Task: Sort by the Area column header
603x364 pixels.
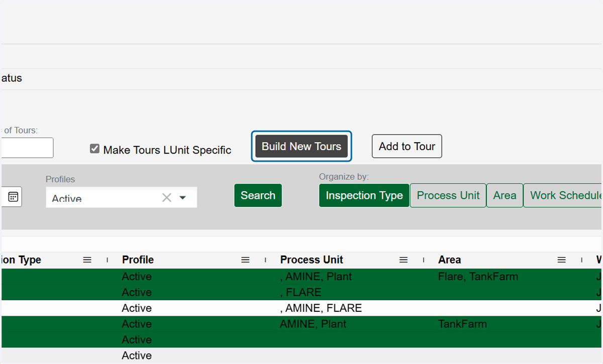Action: (x=449, y=260)
